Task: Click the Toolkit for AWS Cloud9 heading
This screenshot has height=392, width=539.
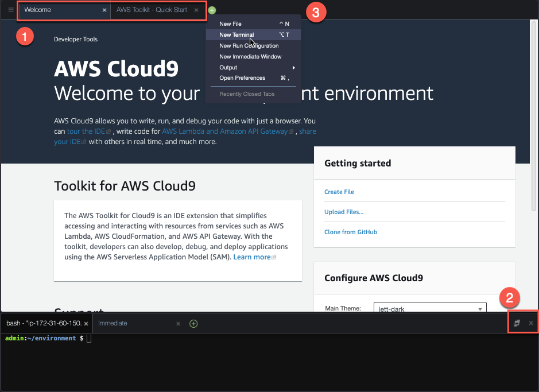Action: point(125,186)
